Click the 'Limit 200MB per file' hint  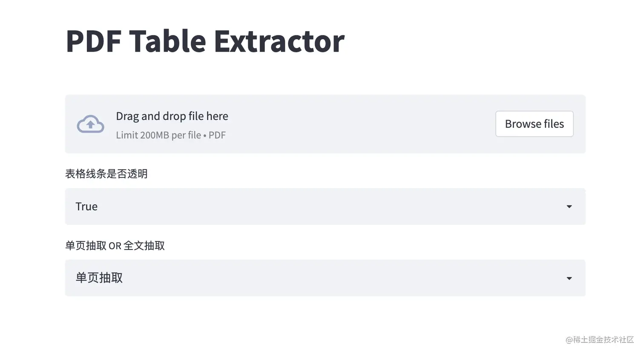(x=158, y=135)
